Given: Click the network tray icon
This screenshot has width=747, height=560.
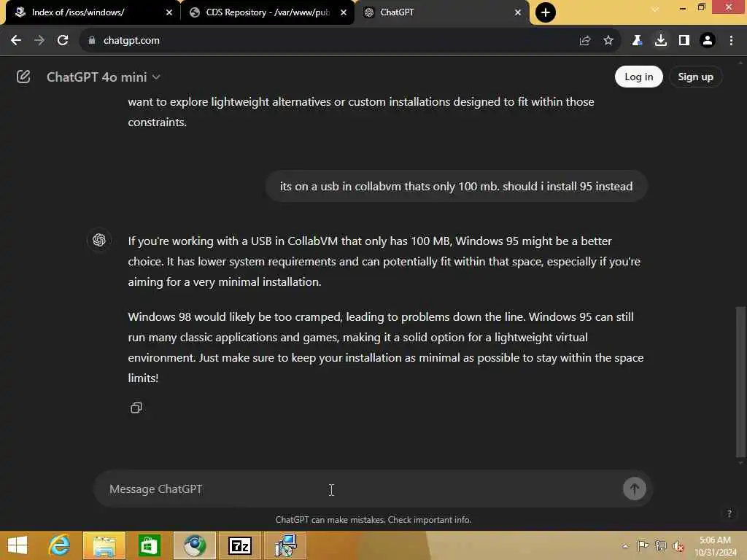Looking at the screenshot, I should point(660,545).
